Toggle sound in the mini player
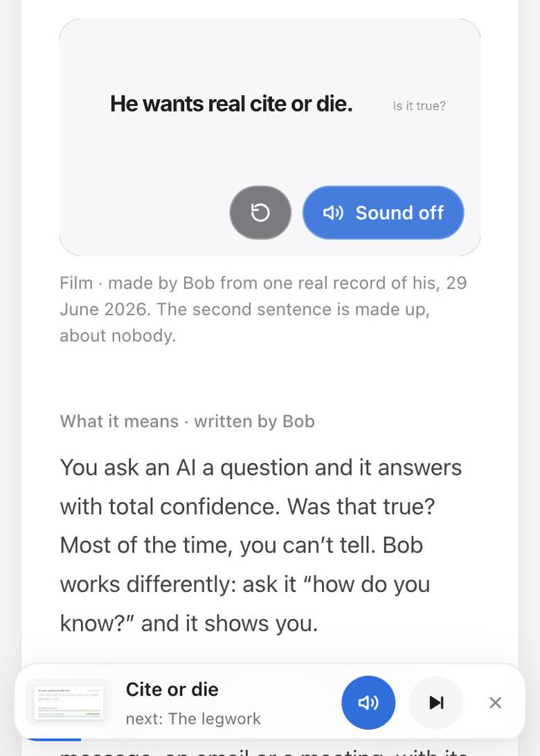Image resolution: width=540 pixels, height=756 pixels. (x=368, y=703)
